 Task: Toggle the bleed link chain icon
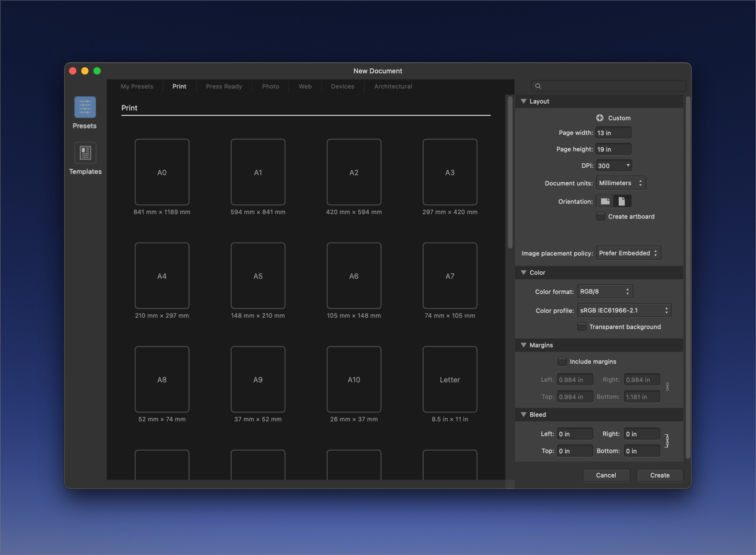(x=667, y=441)
